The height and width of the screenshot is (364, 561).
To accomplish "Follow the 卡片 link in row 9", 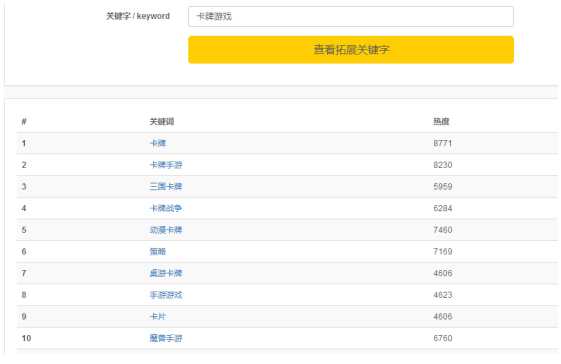I will [x=158, y=316].
